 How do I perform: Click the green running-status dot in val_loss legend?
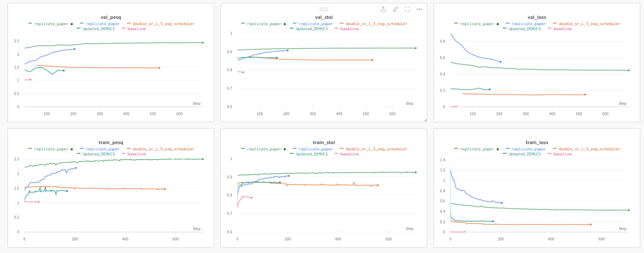(x=498, y=24)
